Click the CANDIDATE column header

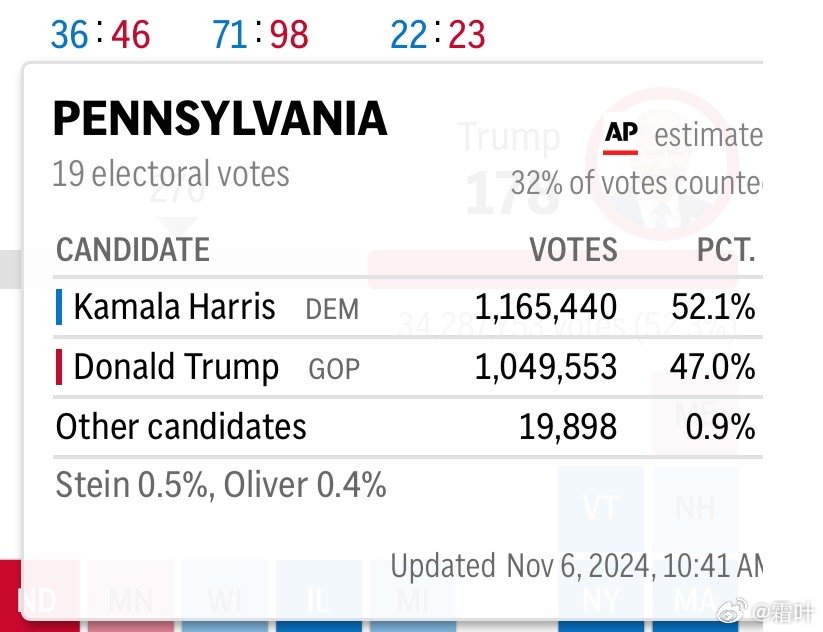(133, 249)
